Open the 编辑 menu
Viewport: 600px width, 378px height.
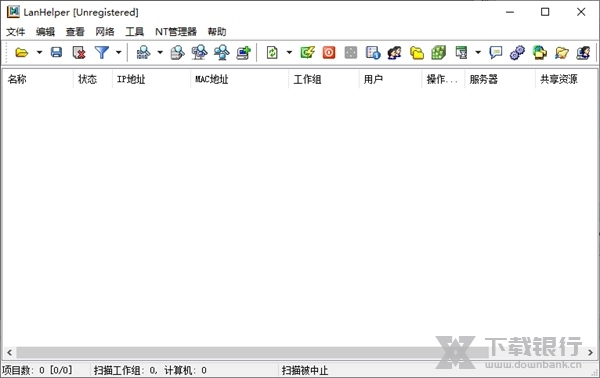(46, 32)
